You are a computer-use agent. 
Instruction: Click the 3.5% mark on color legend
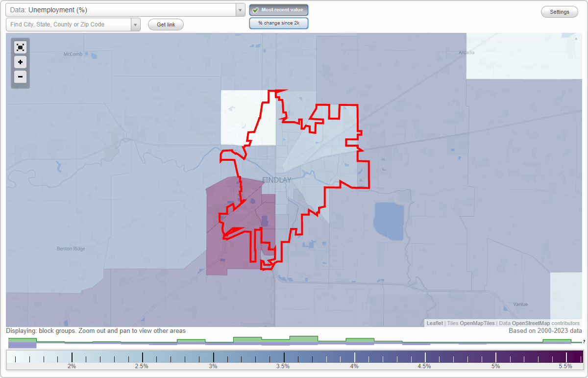[283, 366]
